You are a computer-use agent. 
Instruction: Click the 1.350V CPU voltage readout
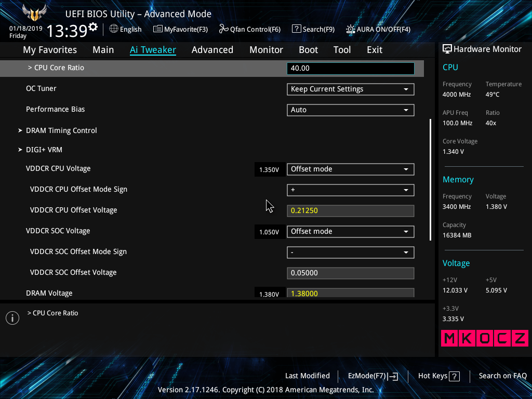269,170
